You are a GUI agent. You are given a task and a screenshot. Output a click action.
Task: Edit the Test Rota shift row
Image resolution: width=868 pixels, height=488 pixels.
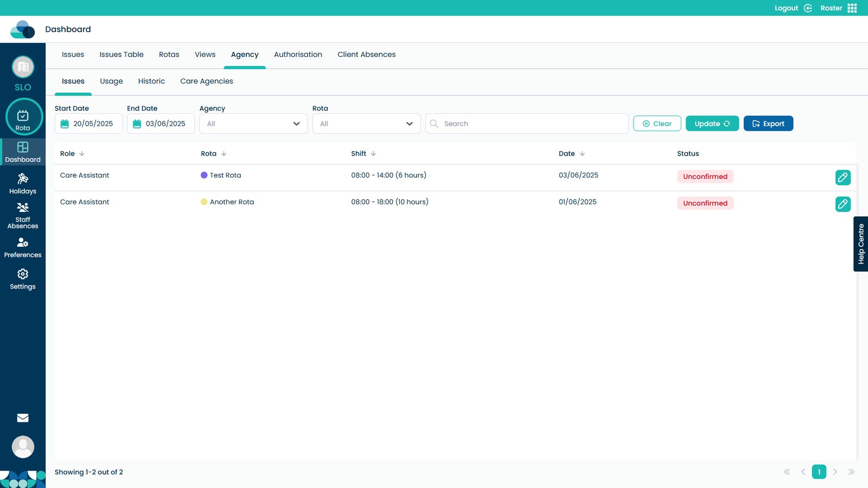(843, 177)
